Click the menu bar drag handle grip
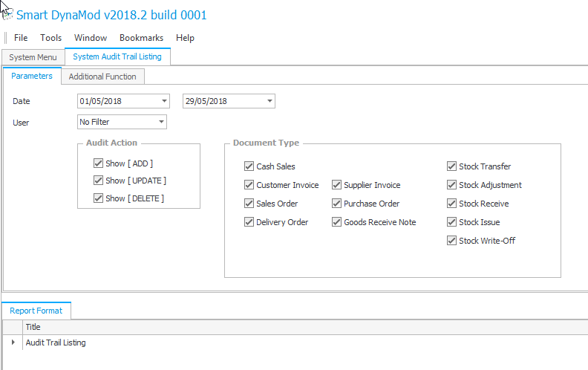The height and width of the screenshot is (370, 588). tap(5, 38)
